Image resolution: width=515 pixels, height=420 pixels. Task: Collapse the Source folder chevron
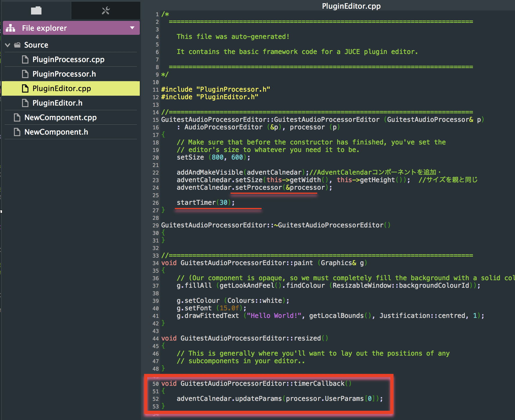[x=8, y=45]
